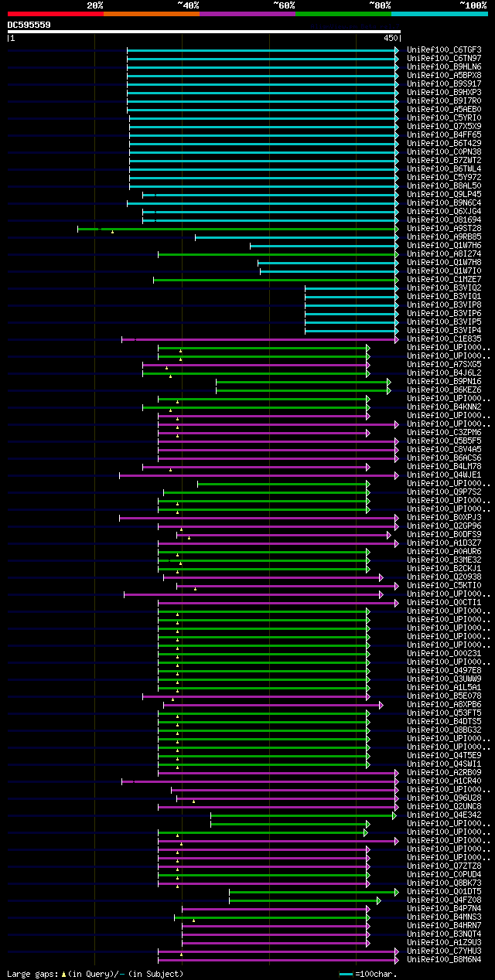Select the query ID DC595559
This screenshot has width=495, height=980.
point(29,25)
